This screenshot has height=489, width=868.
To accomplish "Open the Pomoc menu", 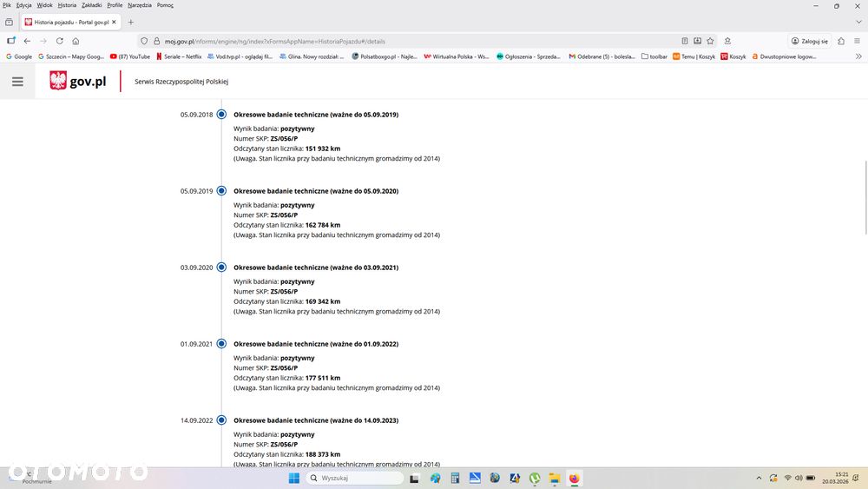I will [x=165, y=5].
